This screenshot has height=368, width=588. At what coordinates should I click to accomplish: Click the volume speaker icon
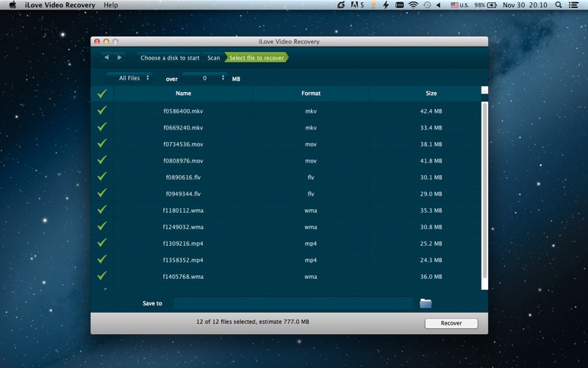[x=438, y=5]
